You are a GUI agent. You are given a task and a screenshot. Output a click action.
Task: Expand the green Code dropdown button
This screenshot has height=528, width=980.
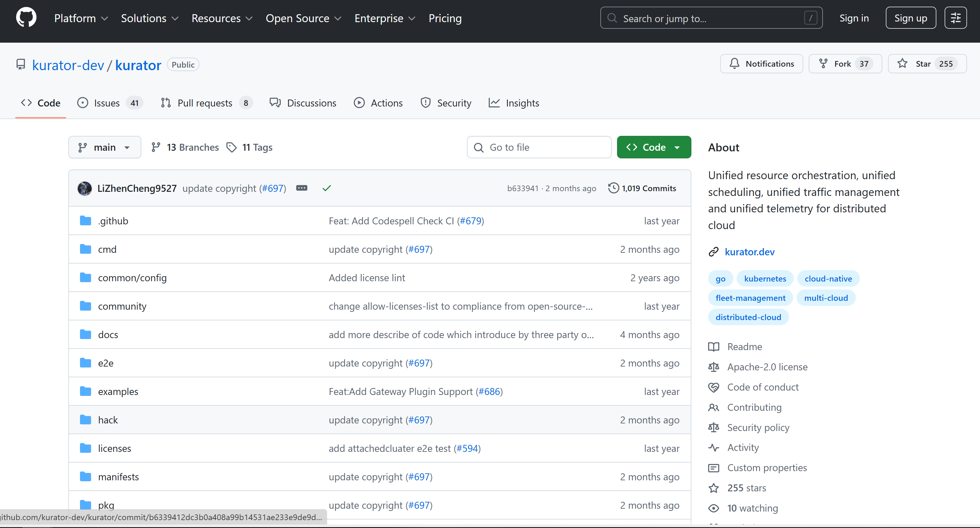point(653,147)
